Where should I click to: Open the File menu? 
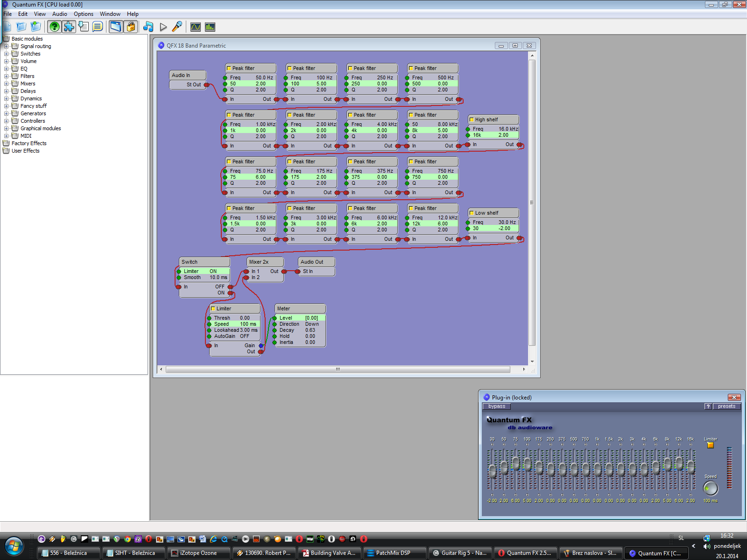(x=7, y=14)
